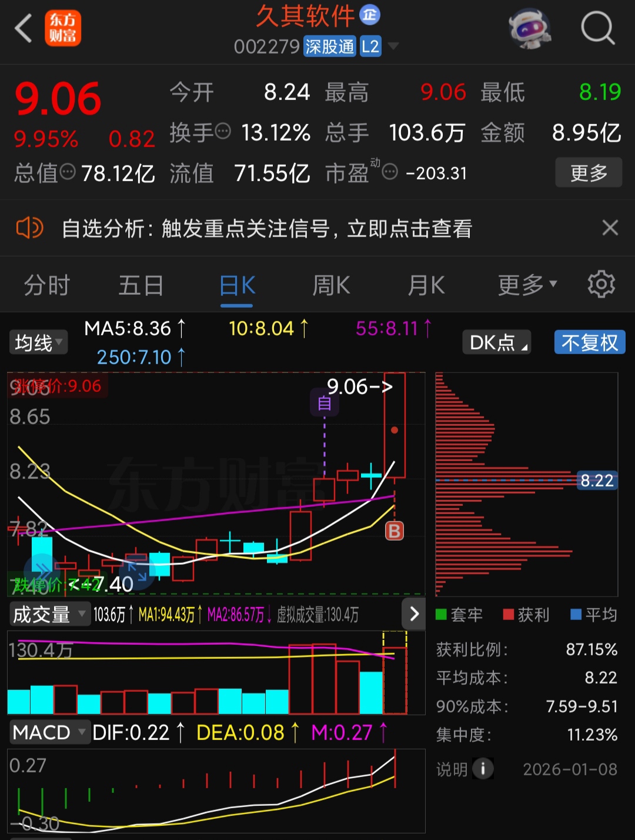This screenshot has height=840, width=635.
Task: Tap the DIF:0.22 readout
Action: click(139, 732)
